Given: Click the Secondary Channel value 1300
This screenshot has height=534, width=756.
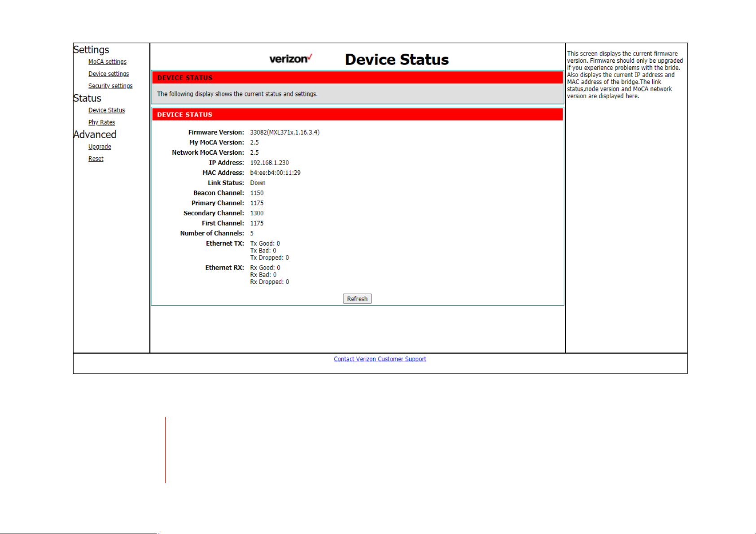Looking at the screenshot, I should tap(257, 213).
